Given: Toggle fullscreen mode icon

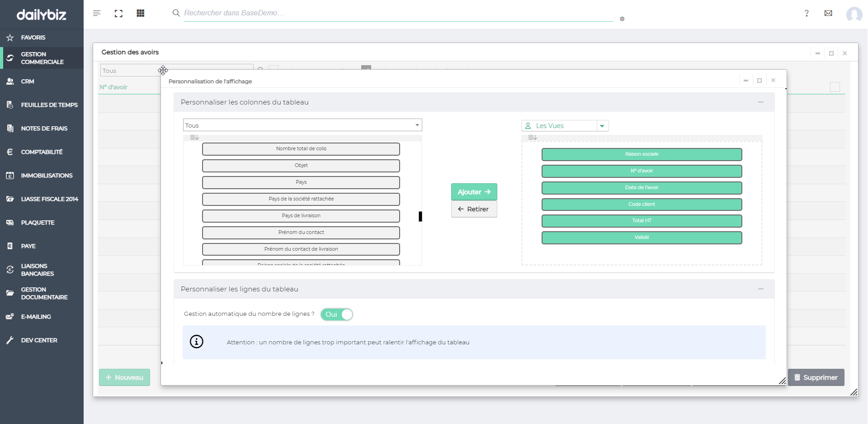Looking at the screenshot, I should point(118,13).
